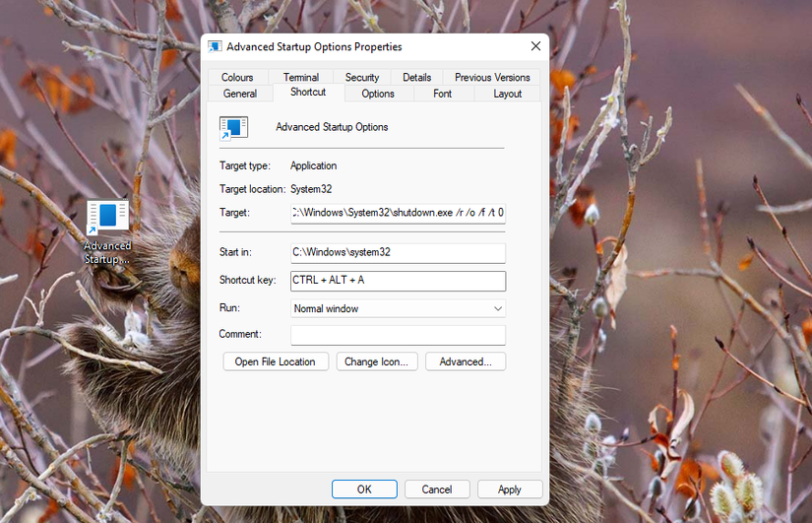Switch to the Layout tab
Screen dimensions: 812x523
(x=507, y=94)
